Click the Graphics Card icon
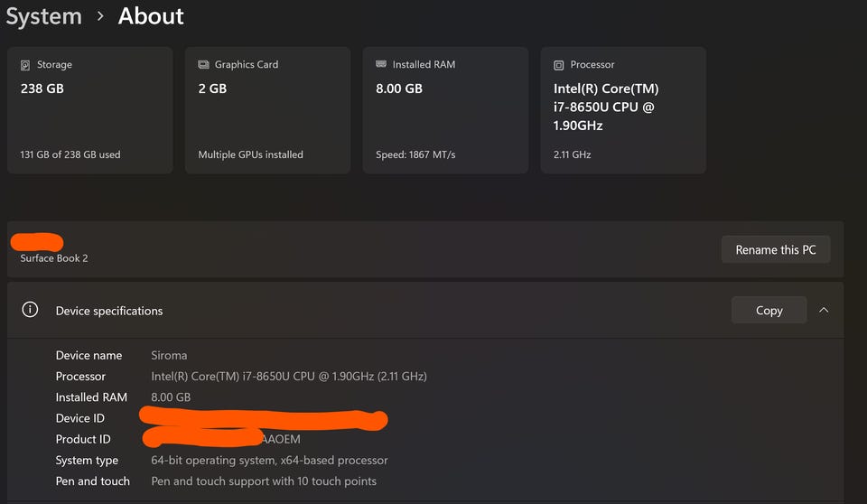Image resolution: width=867 pixels, height=504 pixels. [x=203, y=65]
